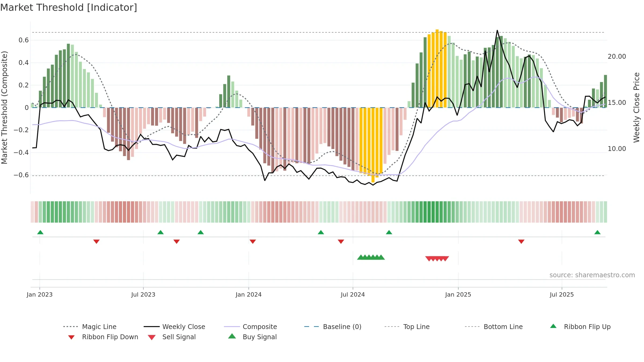Click the ribbon flip up marker near Oct 2023
Image resolution: width=644 pixels, height=362 pixels.
point(201,232)
